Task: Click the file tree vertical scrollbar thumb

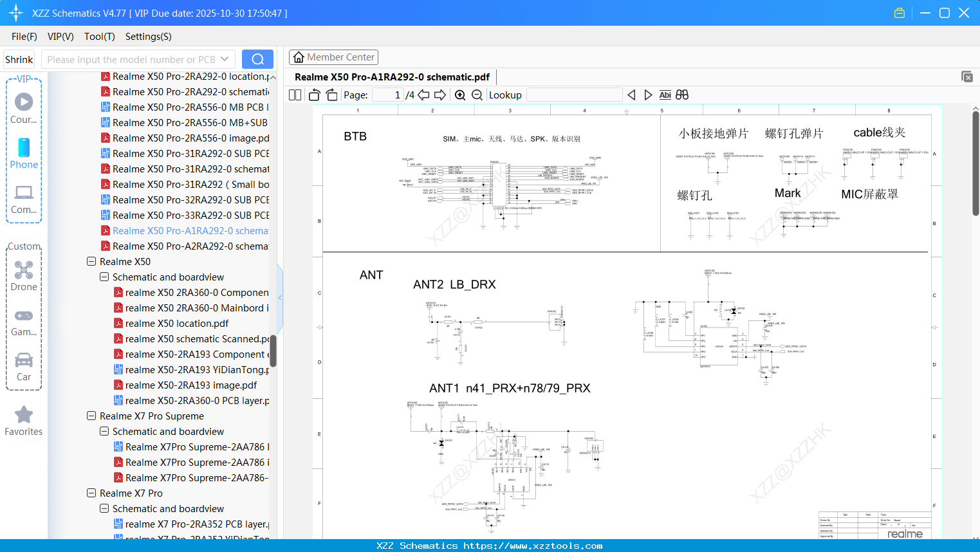Action: [x=273, y=351]
